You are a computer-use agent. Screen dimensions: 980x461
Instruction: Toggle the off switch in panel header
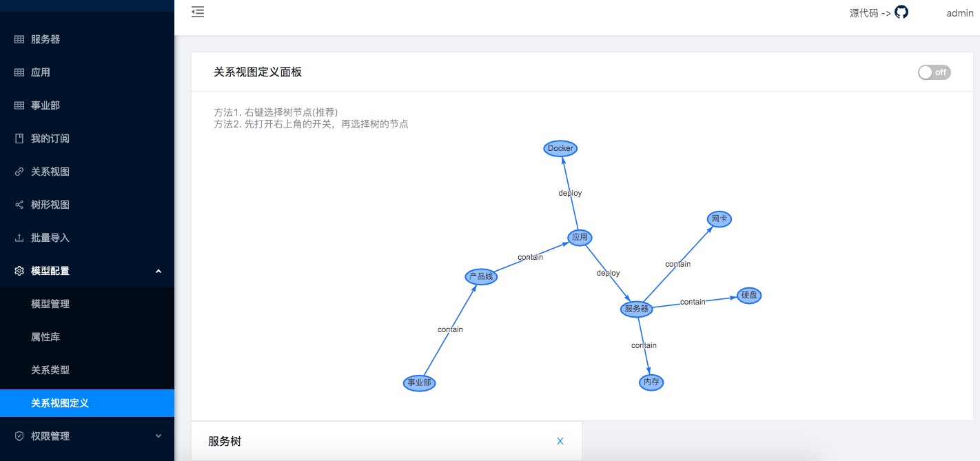point(934,72)
